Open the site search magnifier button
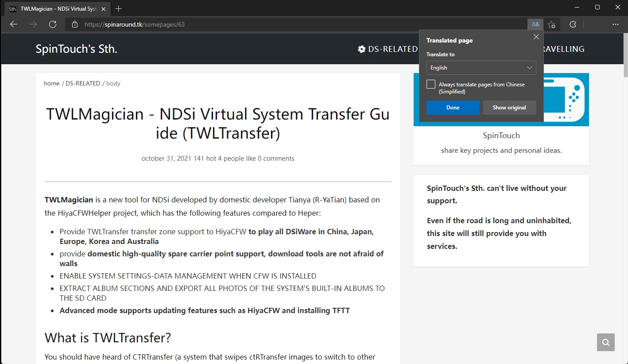Screen dimensions: 628x364 (x=606, y=342)
